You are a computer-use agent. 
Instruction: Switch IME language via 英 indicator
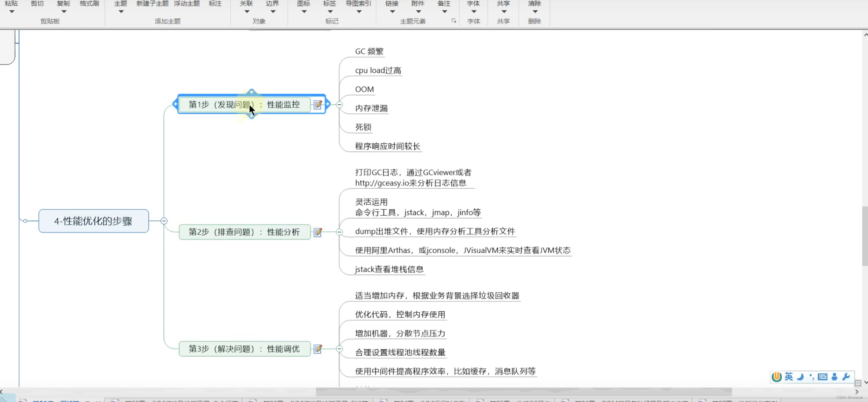point(788,376)
